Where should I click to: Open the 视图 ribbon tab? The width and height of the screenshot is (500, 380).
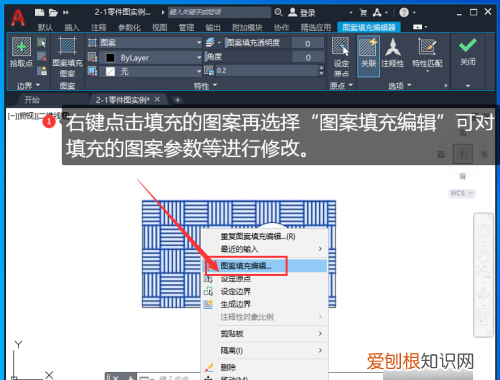160,27
